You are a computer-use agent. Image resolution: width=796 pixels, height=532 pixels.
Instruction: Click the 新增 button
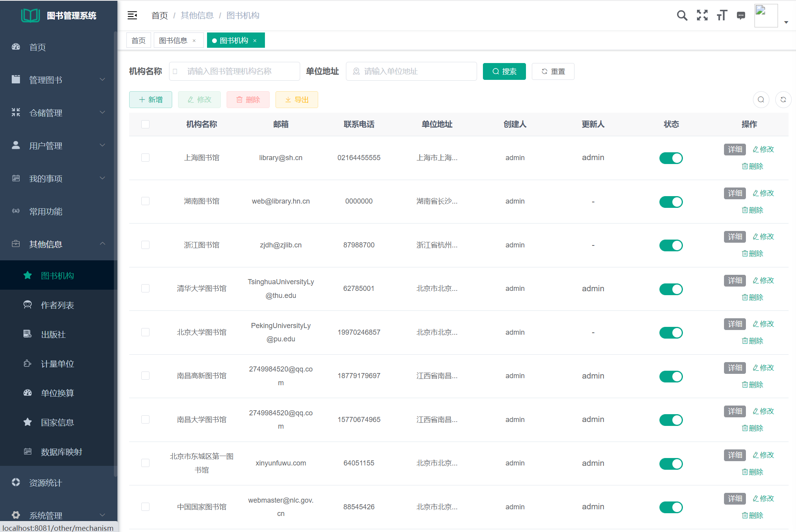(x=151, y=99)
